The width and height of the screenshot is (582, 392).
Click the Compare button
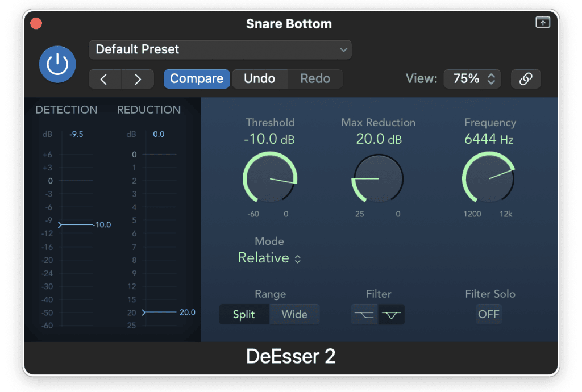197,79
